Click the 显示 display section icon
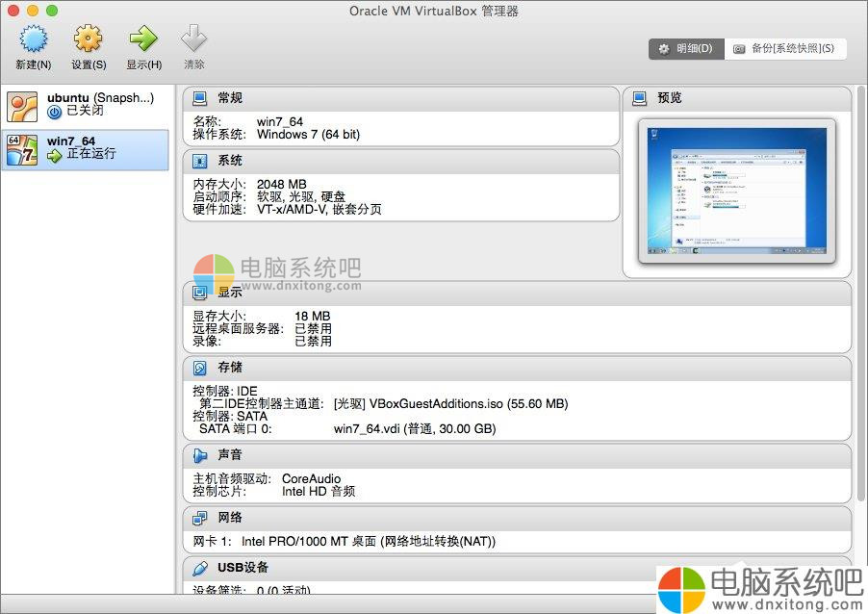Viewport: 868px width, 614px height. 200,293
